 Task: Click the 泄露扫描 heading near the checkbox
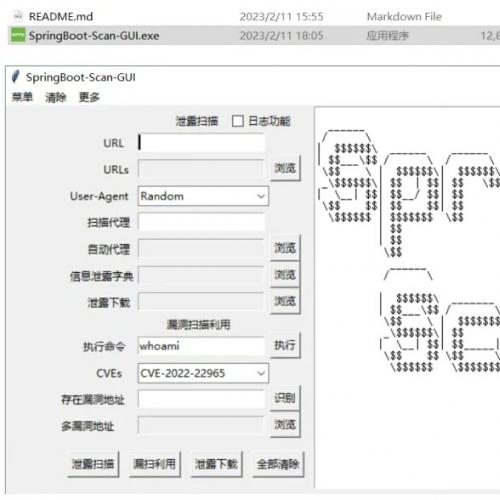197,121
